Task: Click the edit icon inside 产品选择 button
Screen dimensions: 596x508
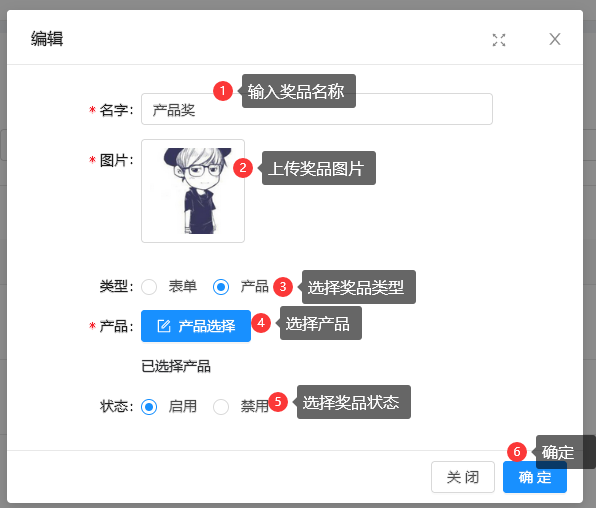Action: pos(164,326)
